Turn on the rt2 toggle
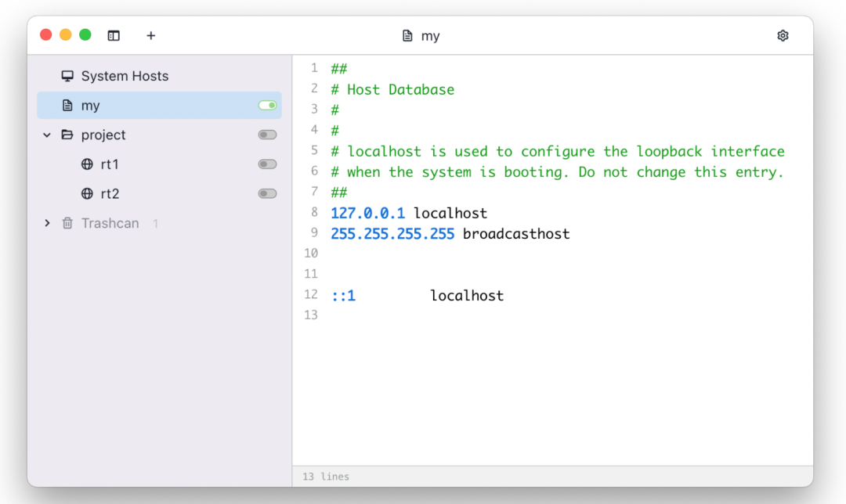 pyautogui.click(x=268, y=193)
